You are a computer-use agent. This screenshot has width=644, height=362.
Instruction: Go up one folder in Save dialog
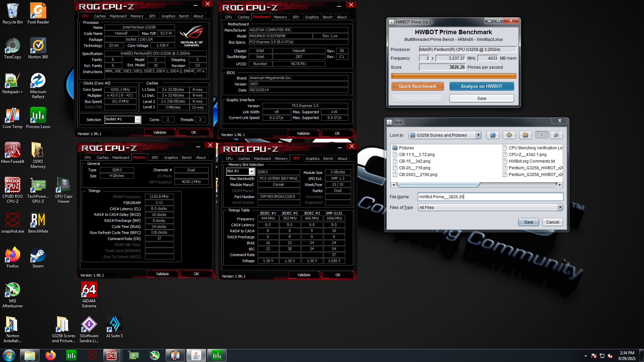click(x=493, y=135)
